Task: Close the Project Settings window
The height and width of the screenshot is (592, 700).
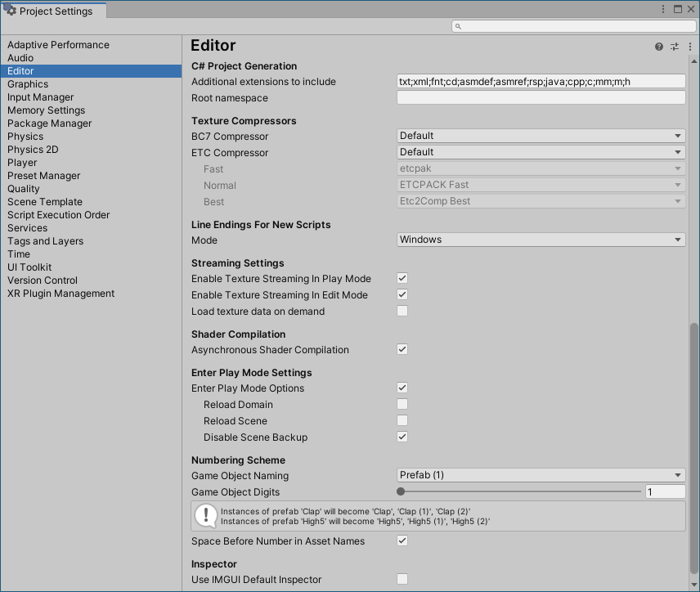Action: [691, 9]
